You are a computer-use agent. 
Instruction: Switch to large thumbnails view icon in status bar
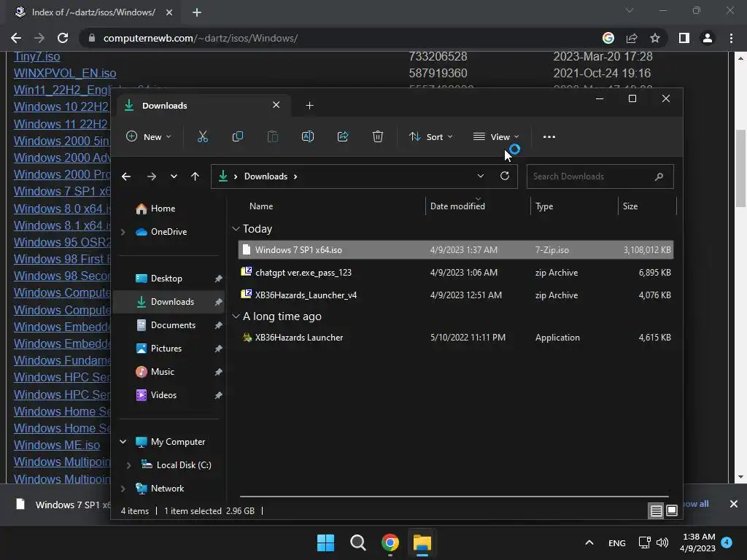[671, 511]
